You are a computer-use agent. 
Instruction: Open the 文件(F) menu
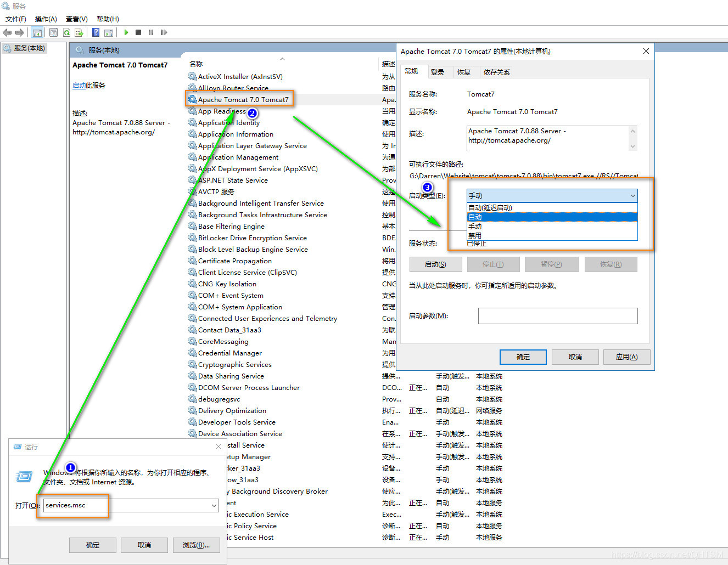[x=16, y=19]
